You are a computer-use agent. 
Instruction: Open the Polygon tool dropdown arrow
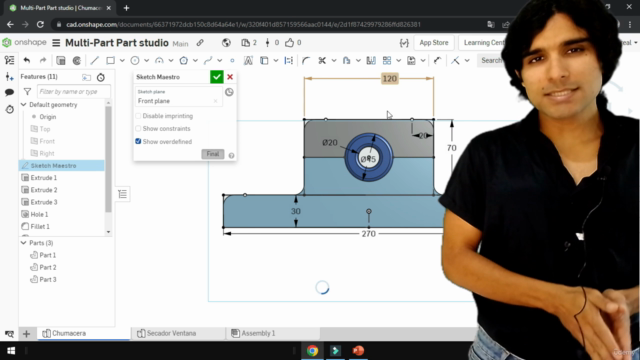196,60
